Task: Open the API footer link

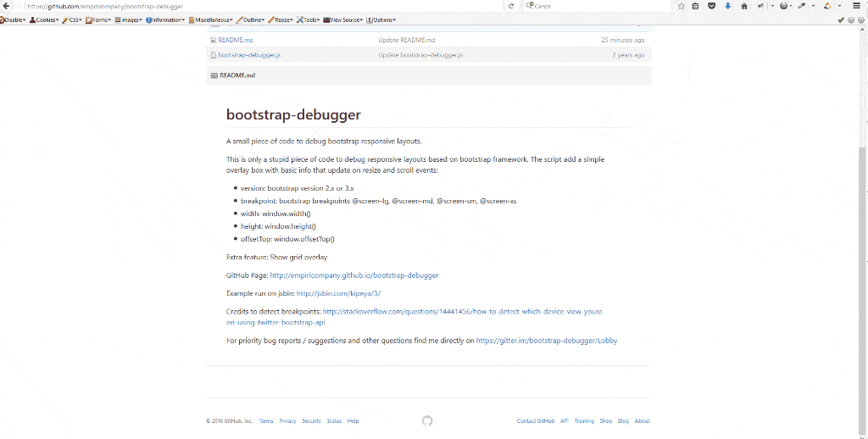Action: tap(564, 420)
